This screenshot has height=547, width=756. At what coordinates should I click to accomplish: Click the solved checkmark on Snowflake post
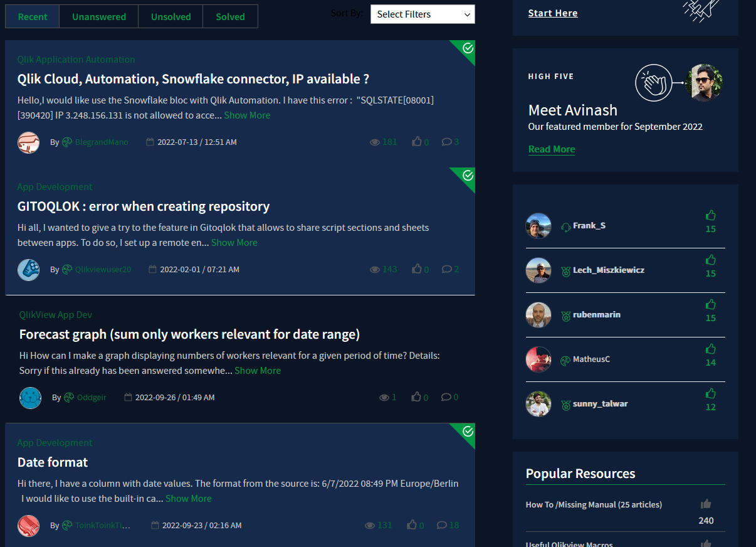coord(468,48)
